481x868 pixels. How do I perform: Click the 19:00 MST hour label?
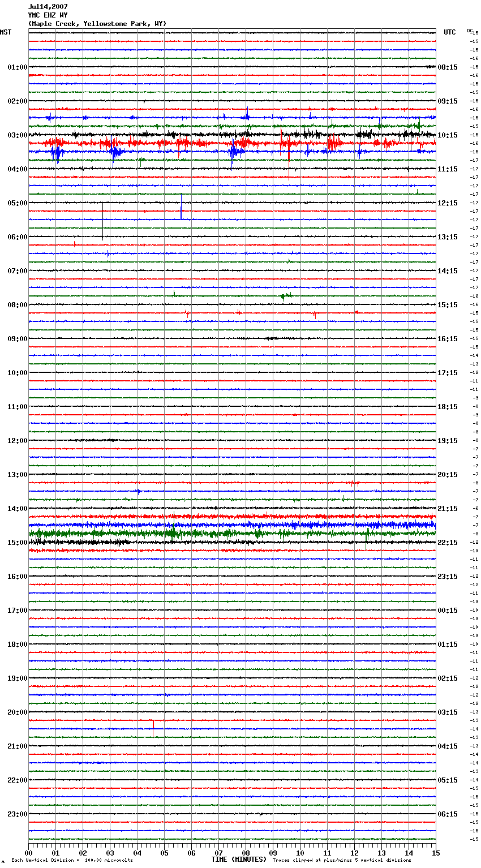pos(18,678)
